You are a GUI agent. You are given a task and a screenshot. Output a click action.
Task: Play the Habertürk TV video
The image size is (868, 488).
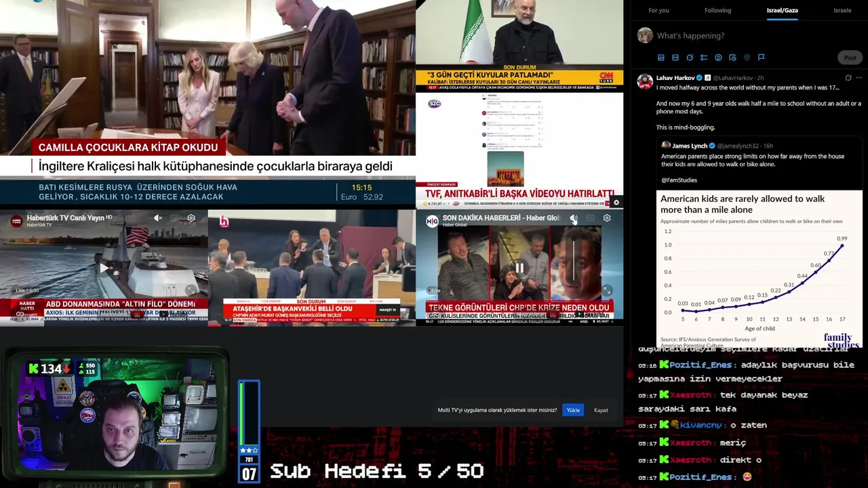104,268
